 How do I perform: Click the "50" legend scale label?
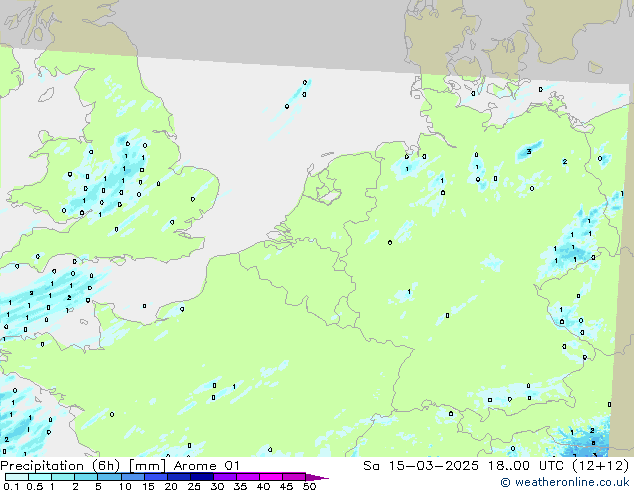point(310,486)
